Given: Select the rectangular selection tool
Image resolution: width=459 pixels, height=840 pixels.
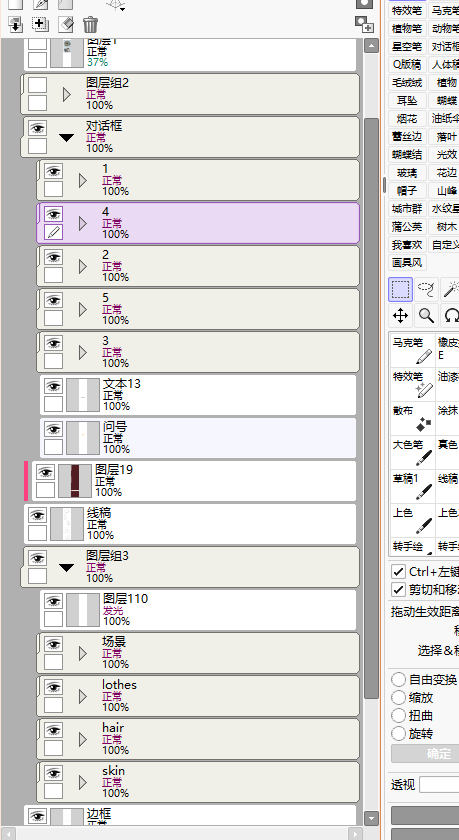Looking at the screenshot, I should [400, 290].
